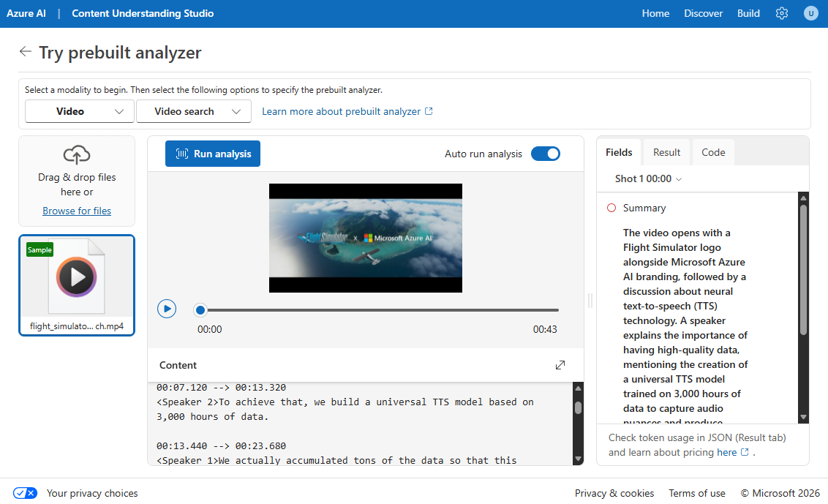The height and width of the screenshot is (504, 828).
Task: Expand the Content panel with the expand icon
Action: click(x=560, y=365)
